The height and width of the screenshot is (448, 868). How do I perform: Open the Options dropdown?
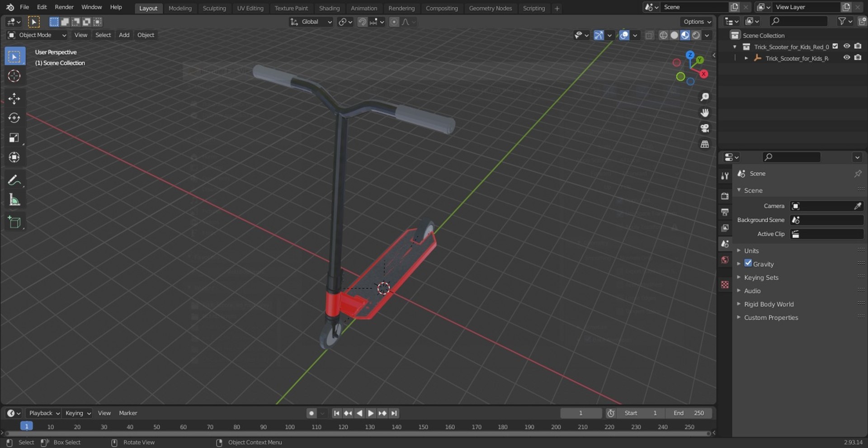coord(697,22)
